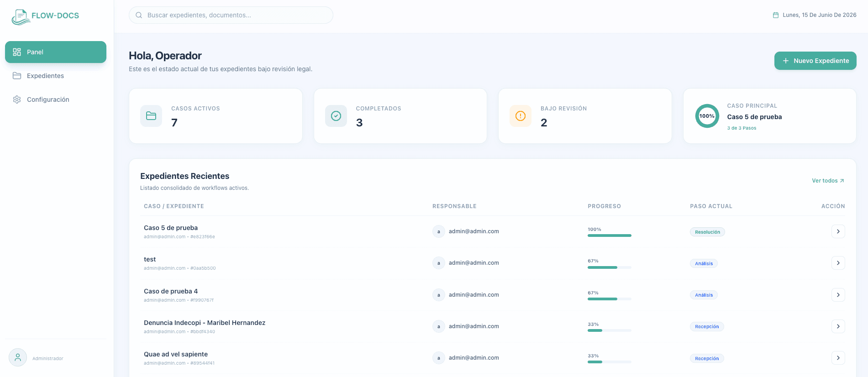Click the Análisis badge in test row
The height and width of the screenshot is (377, 868).
(704, 263)
